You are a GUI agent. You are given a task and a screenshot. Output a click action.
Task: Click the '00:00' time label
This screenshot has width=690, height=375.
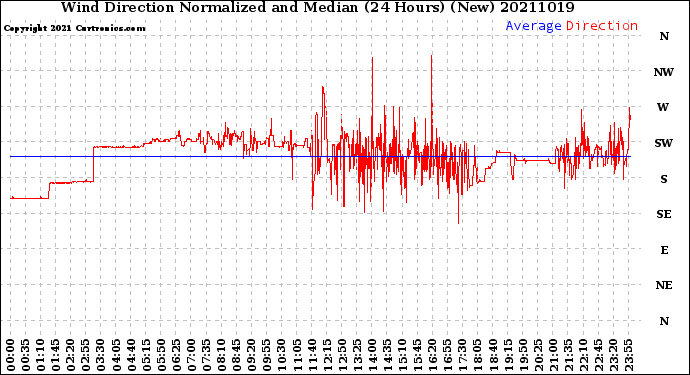[11, 355]
